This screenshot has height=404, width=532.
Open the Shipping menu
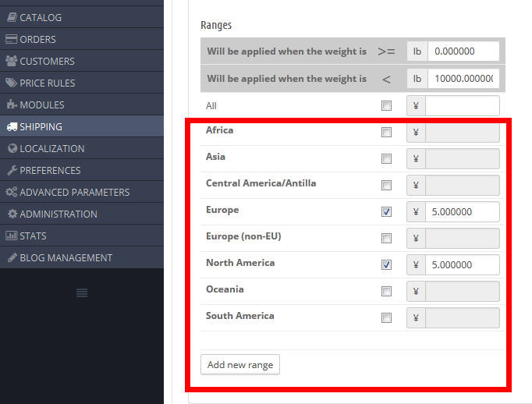point(41,126)
